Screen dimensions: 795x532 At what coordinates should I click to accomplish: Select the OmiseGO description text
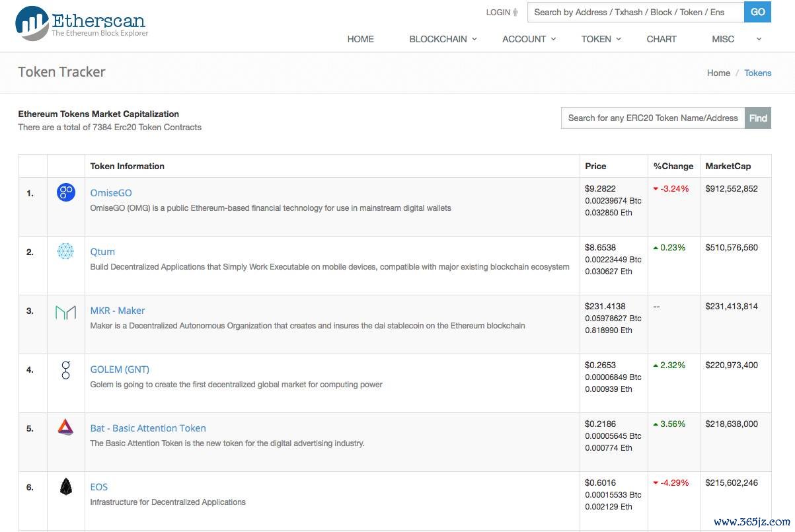[x=270, y=208]
